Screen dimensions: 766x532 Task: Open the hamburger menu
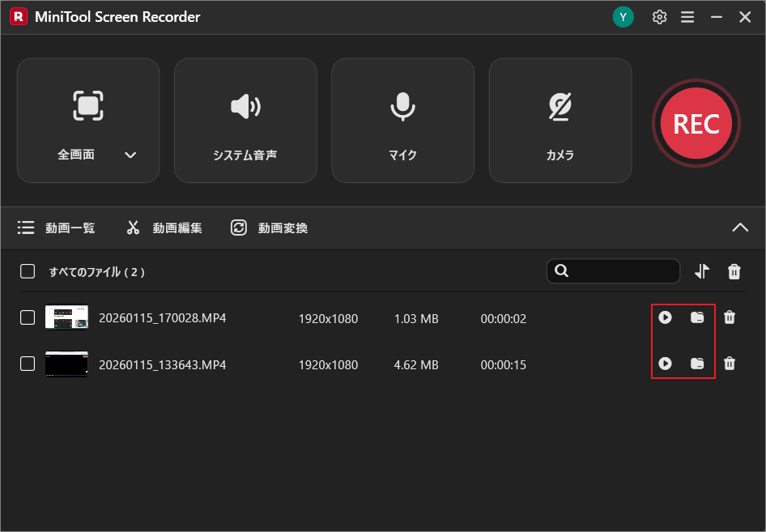pos(687,16)
